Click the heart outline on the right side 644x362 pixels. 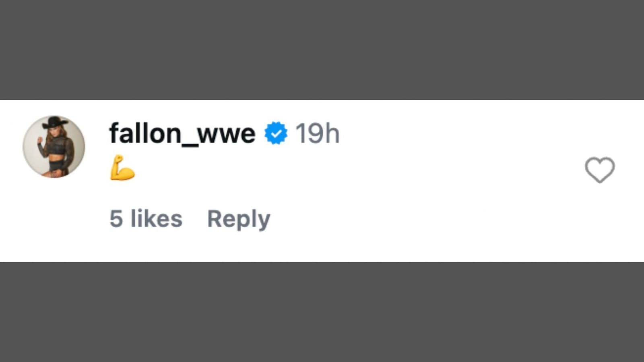point(601,169)
